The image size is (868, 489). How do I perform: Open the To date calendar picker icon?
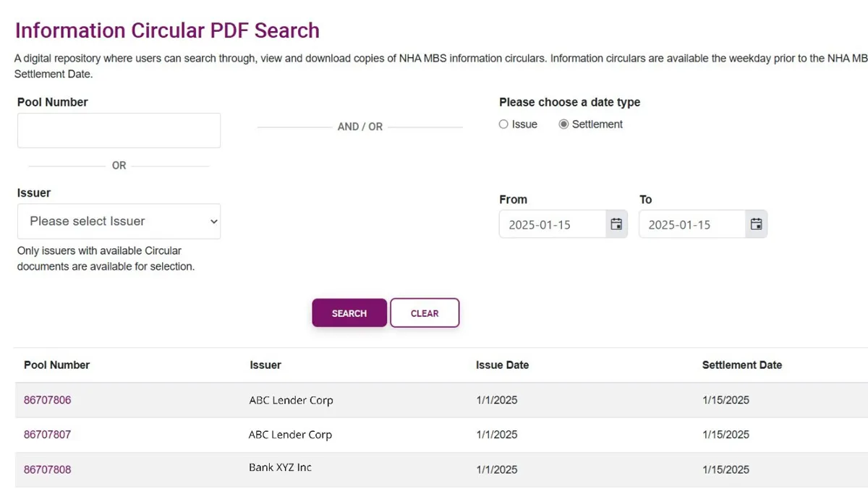coord(756,224)
